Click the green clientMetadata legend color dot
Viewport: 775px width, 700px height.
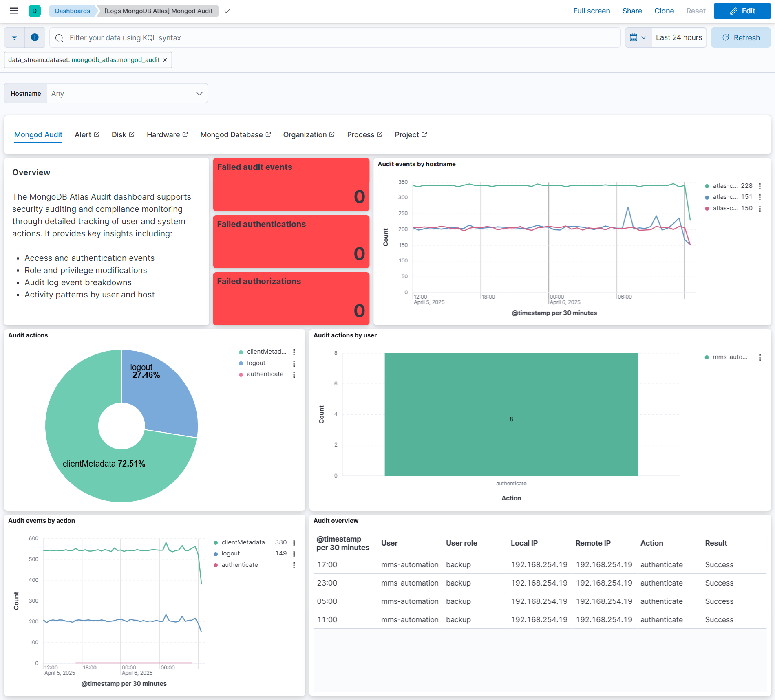241,351
